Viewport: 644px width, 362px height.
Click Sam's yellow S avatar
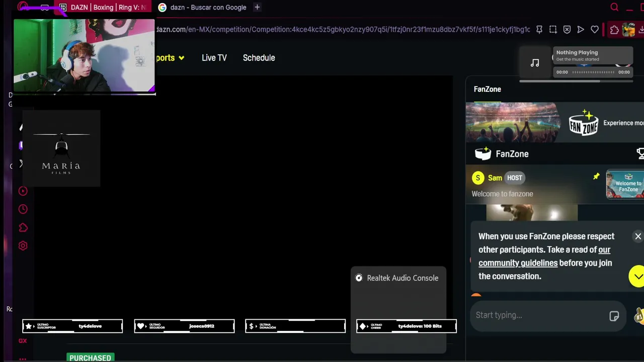pos(478,177)
